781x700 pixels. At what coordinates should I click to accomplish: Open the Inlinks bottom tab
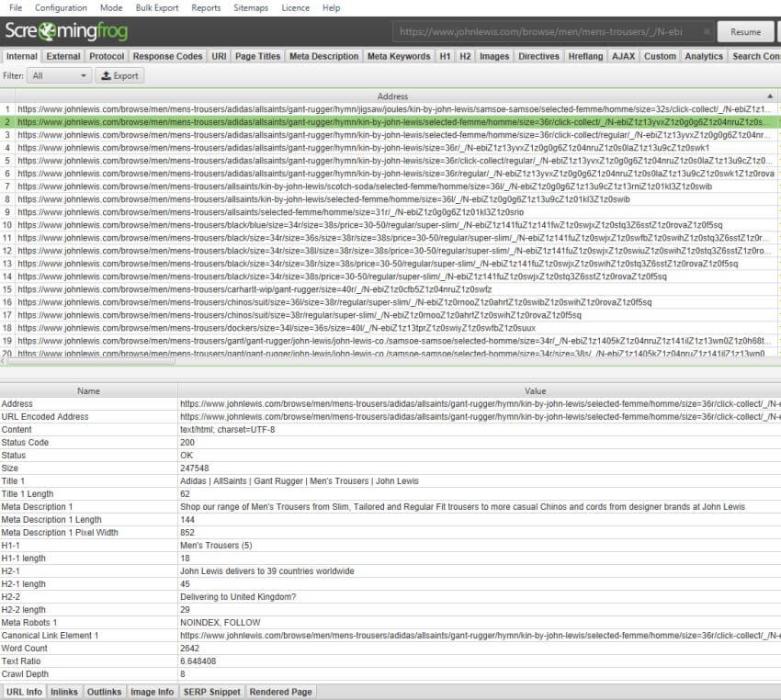(x=64, y=692)
